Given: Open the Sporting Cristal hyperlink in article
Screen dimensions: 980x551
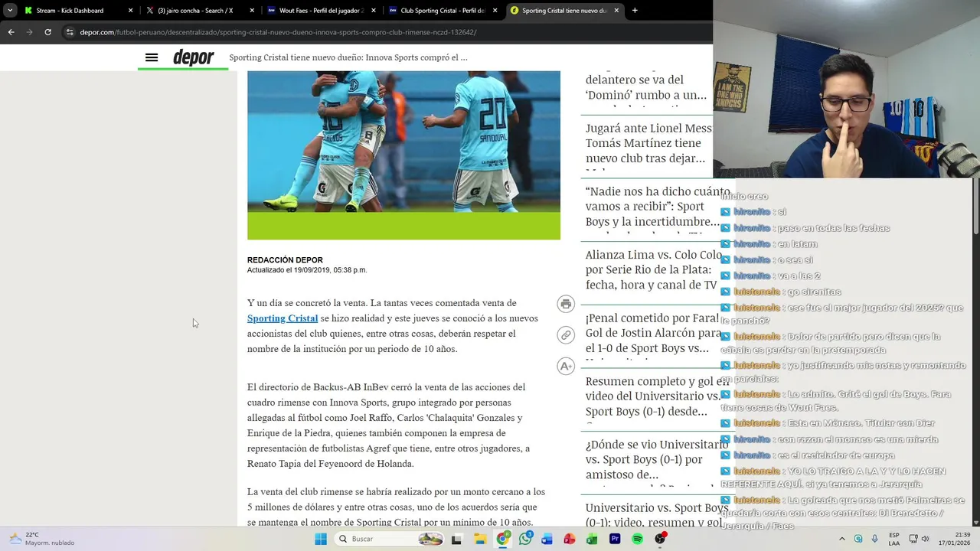Looking at the screenshot, I should [283, 318].
